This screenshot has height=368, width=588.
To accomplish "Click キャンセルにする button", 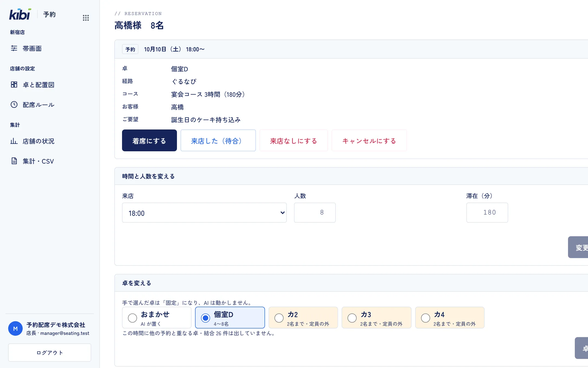I will (x=369, y=140).
